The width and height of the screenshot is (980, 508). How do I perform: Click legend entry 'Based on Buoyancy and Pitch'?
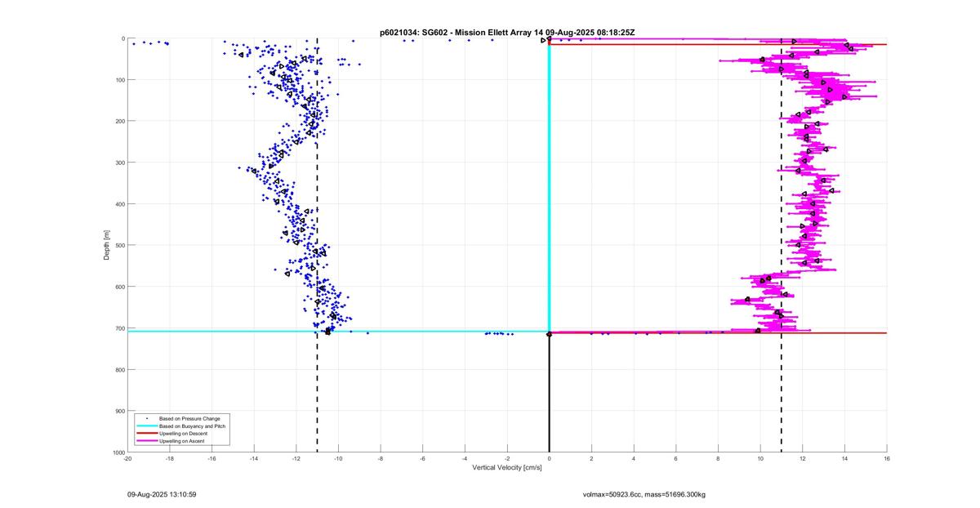[x=193, y=426]
